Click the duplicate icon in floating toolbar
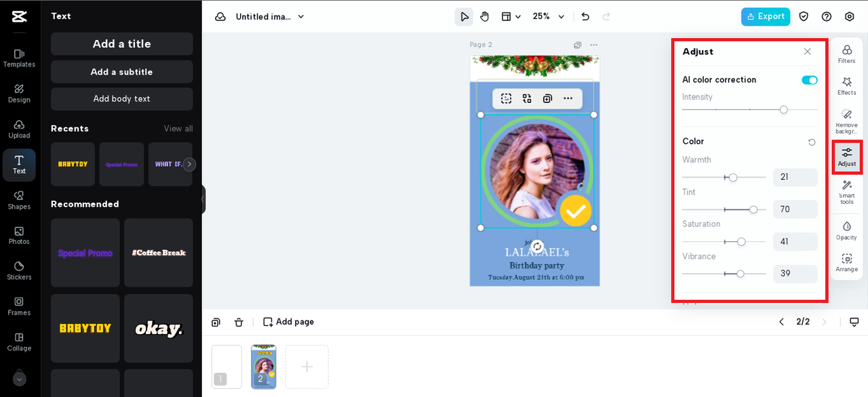Screen dimensions: 868x397 point(547,98)
